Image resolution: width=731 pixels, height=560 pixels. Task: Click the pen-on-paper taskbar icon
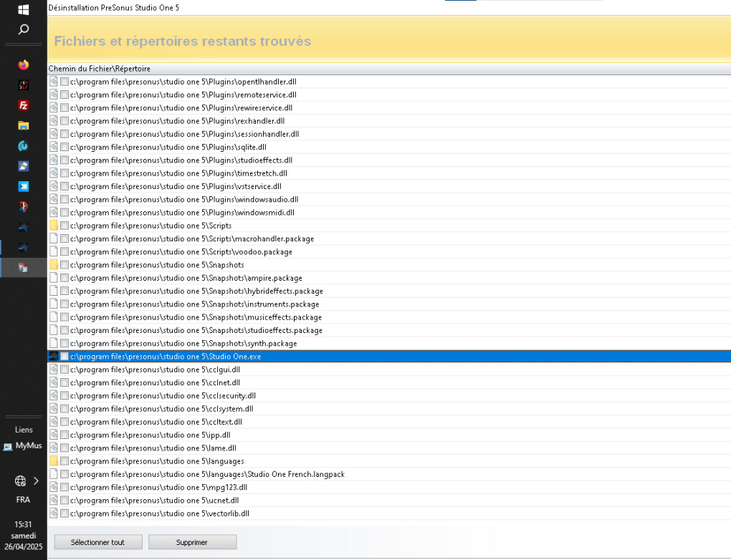[x=24, y=166]
